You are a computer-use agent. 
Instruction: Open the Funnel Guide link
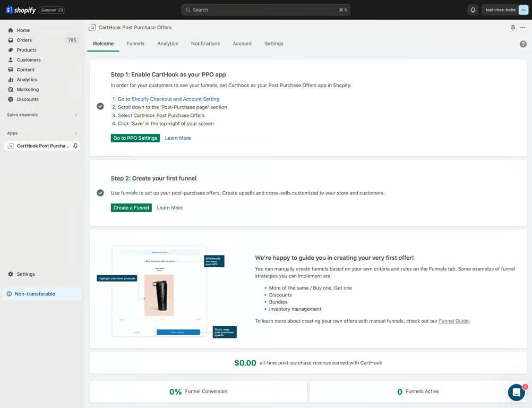454,321
